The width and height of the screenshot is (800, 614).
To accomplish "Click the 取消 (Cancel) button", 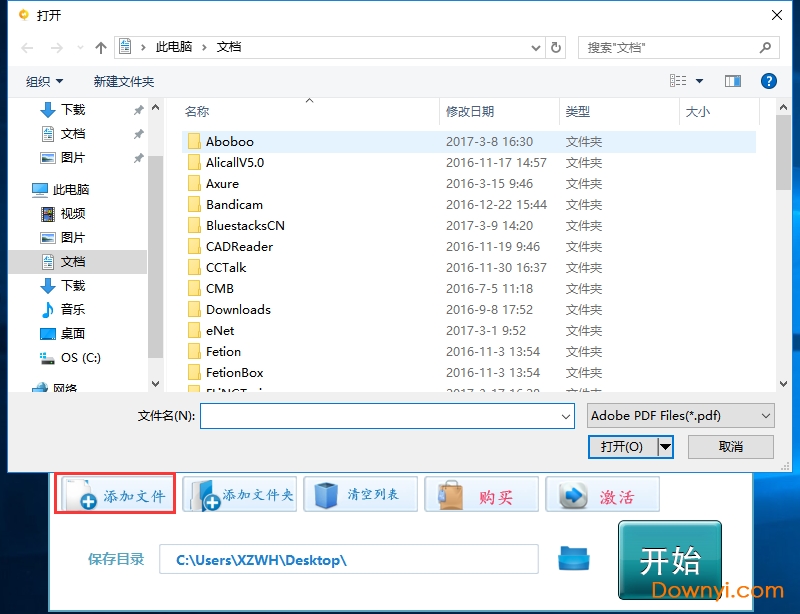I will tap(730, 448).
